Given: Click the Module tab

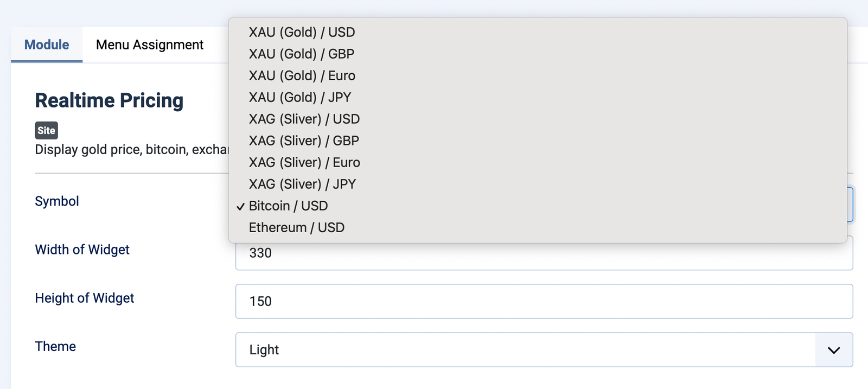Looking at the screenshot, I should pyautogui.click(x=46, y=44).
